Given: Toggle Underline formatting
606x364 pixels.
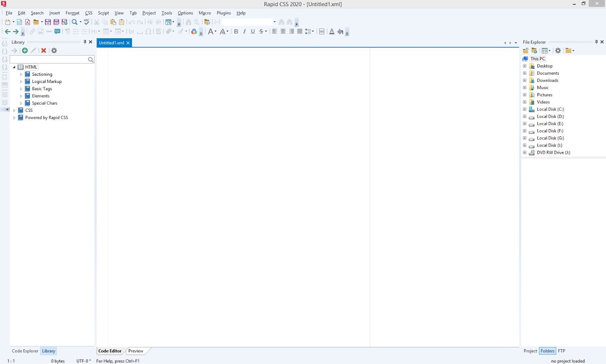Looking at the screenshot, I should 253,31.
